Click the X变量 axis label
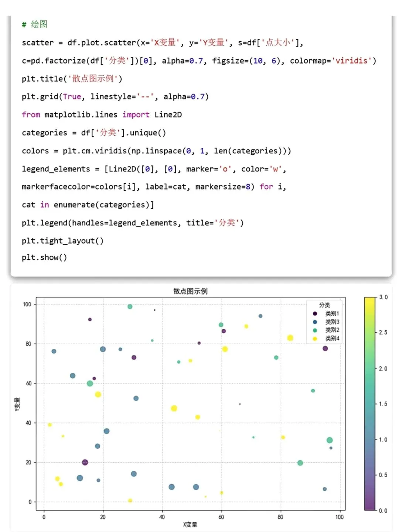 click(x=190, y=525)
